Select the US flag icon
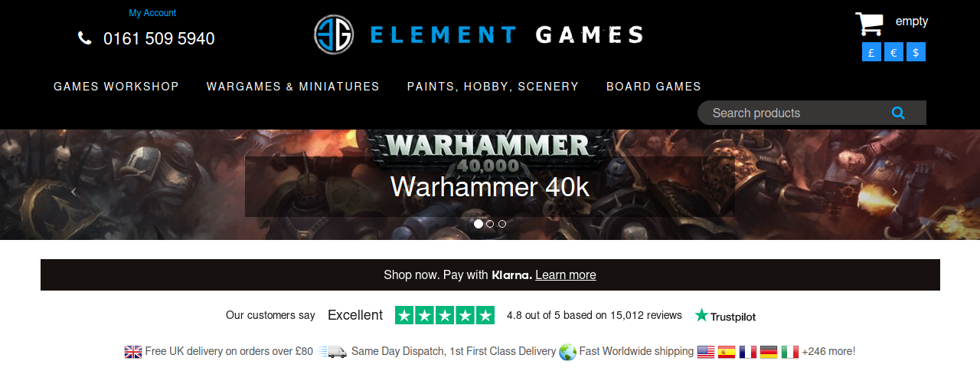The width and height of the screenshot is (980, 368). click(706, 352)
